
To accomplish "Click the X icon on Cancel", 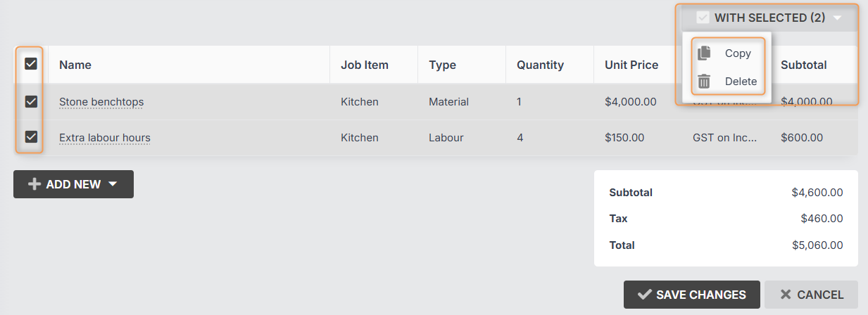I will [786, 295].
